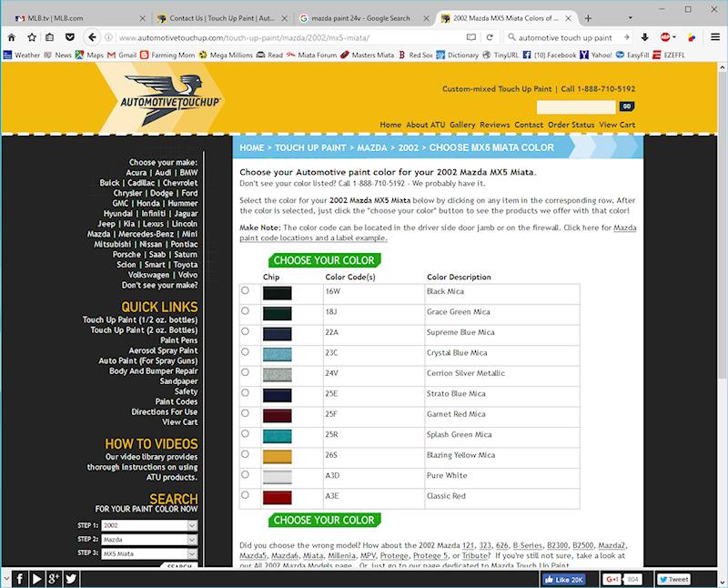This screenshot has width=728, height=588.
Task: Open the TinyURL bookmark
Action: coord(501,55)
